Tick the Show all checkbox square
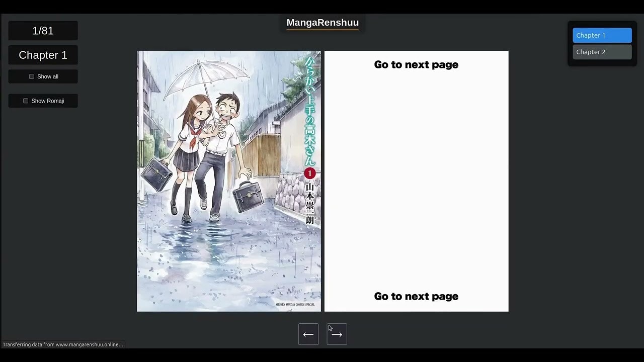 [31, 76]
